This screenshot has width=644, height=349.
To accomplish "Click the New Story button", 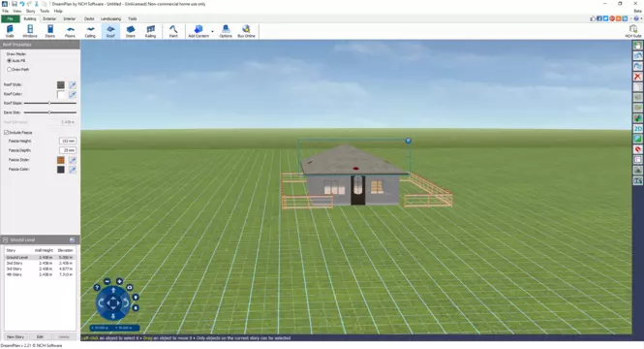I will click(x=15, y=336).
